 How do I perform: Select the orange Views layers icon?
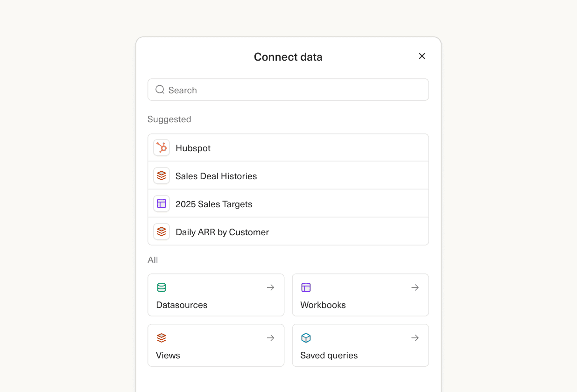[162, 338]
